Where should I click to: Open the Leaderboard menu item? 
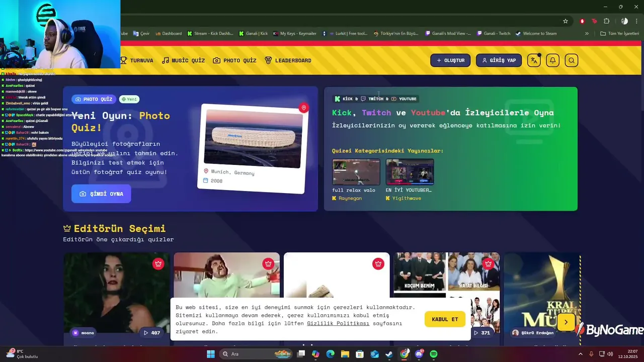click(x=288, y=60)
